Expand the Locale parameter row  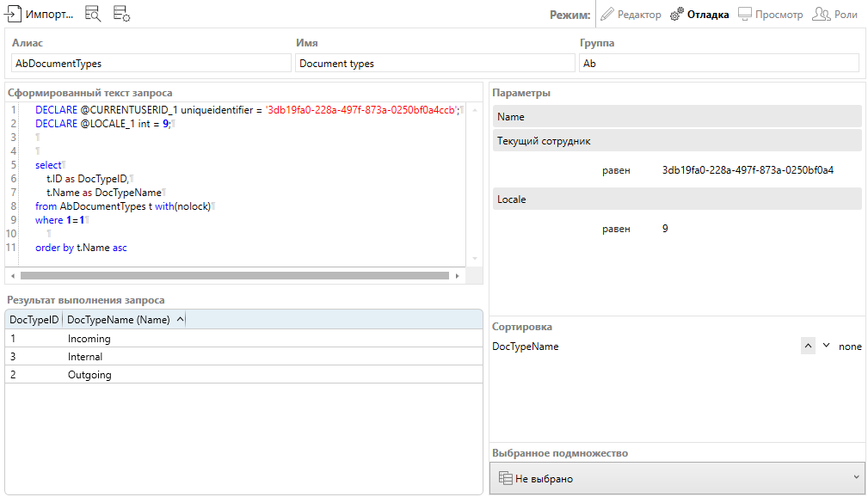[x=677, y=199]
